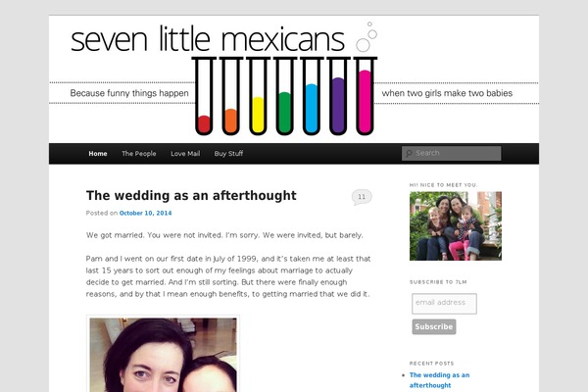The height and width of the screenshot is (392, 588).
Task: Click the Search field in navigation bar
Action: 452,153
